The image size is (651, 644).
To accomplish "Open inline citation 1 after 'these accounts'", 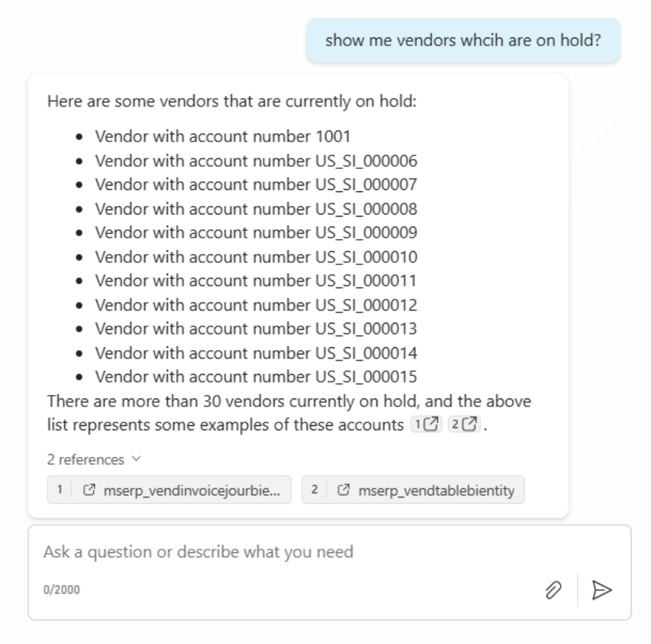I will [x=420, y=425].
